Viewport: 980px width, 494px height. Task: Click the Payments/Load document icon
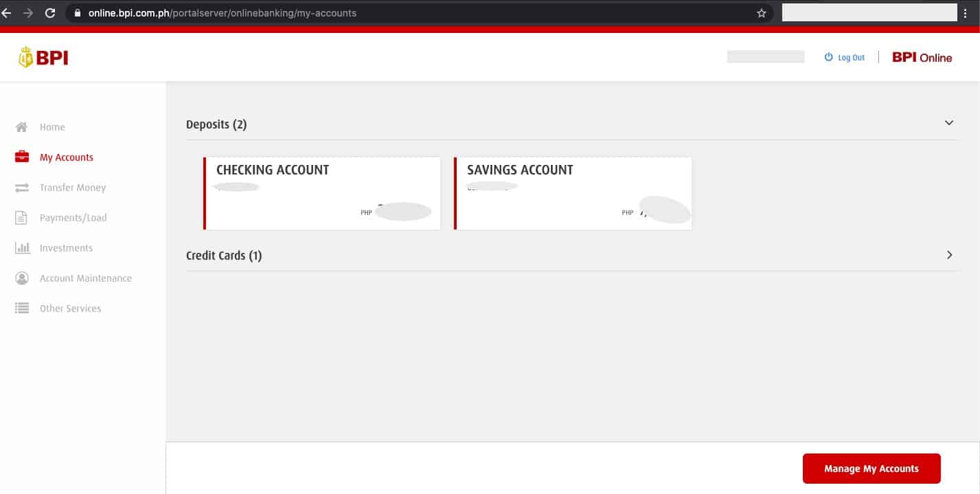[x=22, y=218]
